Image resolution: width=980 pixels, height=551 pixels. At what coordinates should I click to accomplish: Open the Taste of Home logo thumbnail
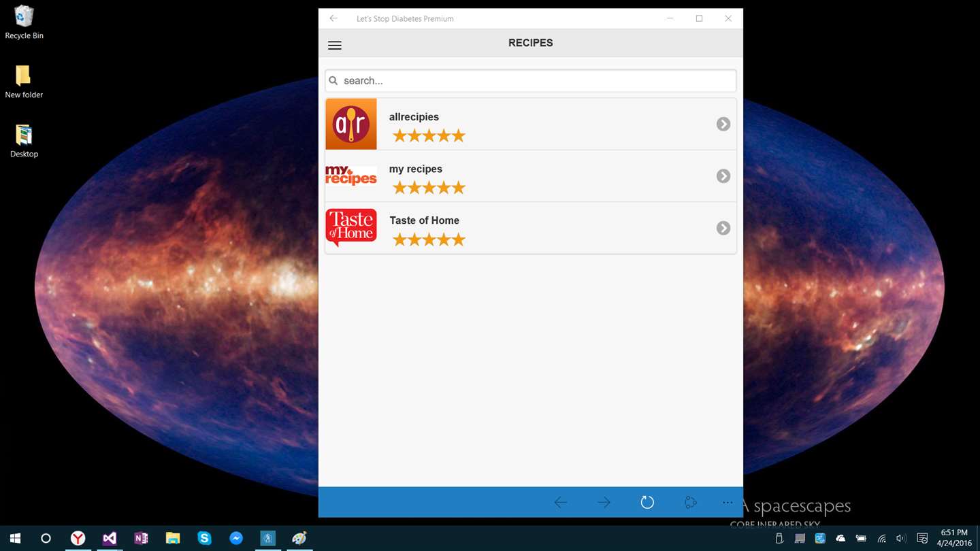click(x=351, y=228)
